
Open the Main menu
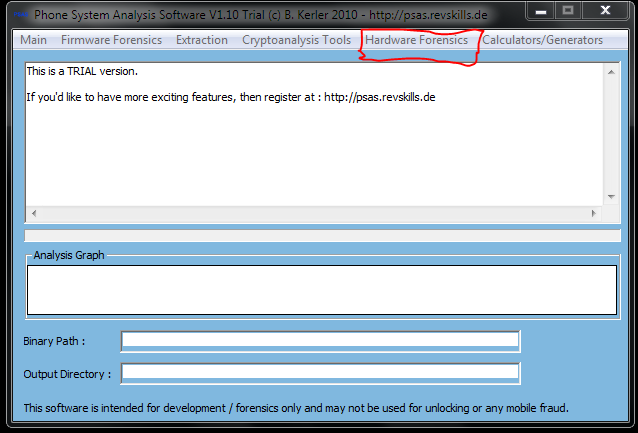click(x=33, y=40)
